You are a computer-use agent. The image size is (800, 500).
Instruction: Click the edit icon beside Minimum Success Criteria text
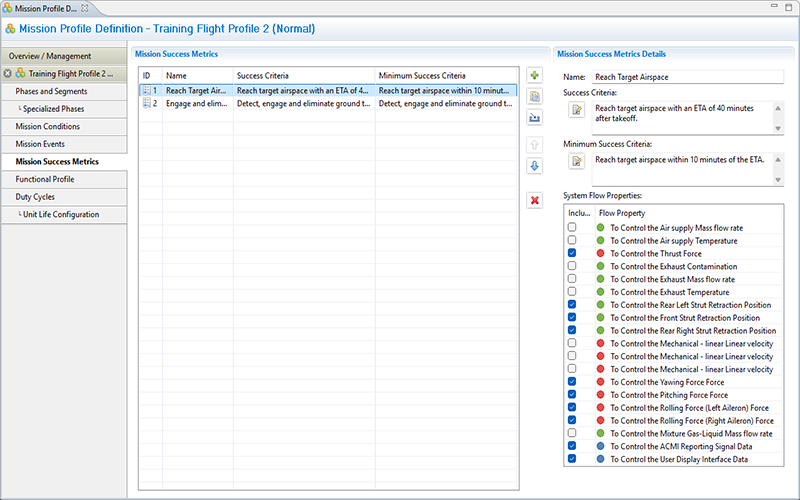pos(577,161)
